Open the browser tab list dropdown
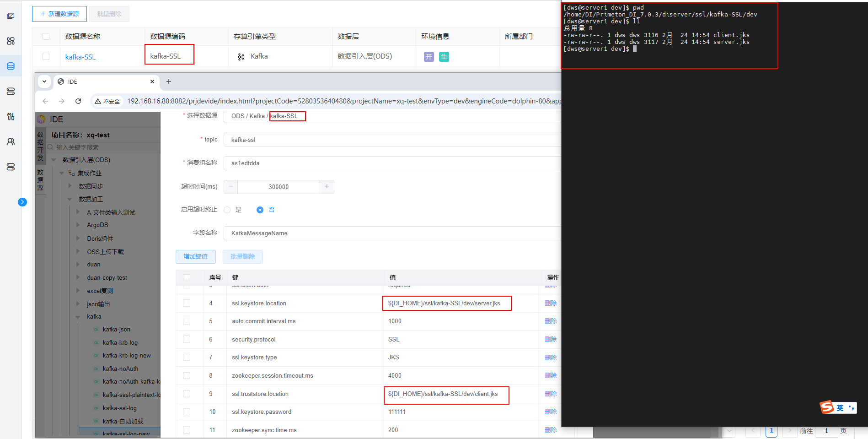 tap(44, 81)
